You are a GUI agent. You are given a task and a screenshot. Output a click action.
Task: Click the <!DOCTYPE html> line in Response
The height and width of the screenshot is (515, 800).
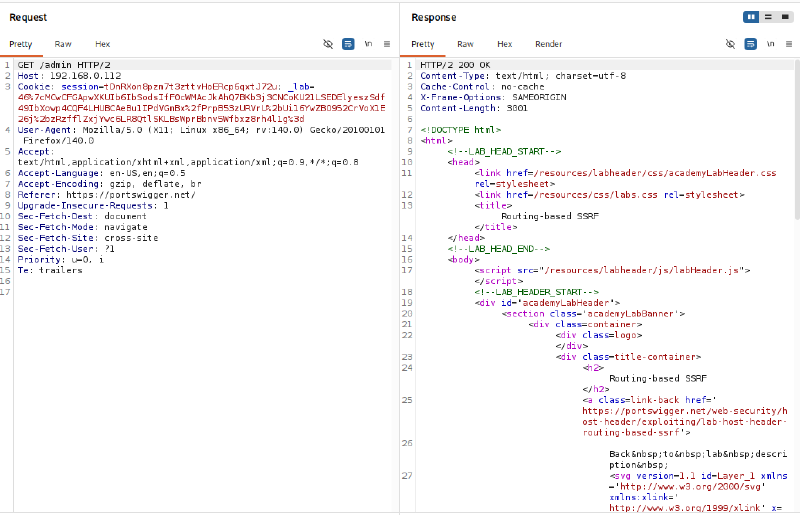[x=461, y=130]
